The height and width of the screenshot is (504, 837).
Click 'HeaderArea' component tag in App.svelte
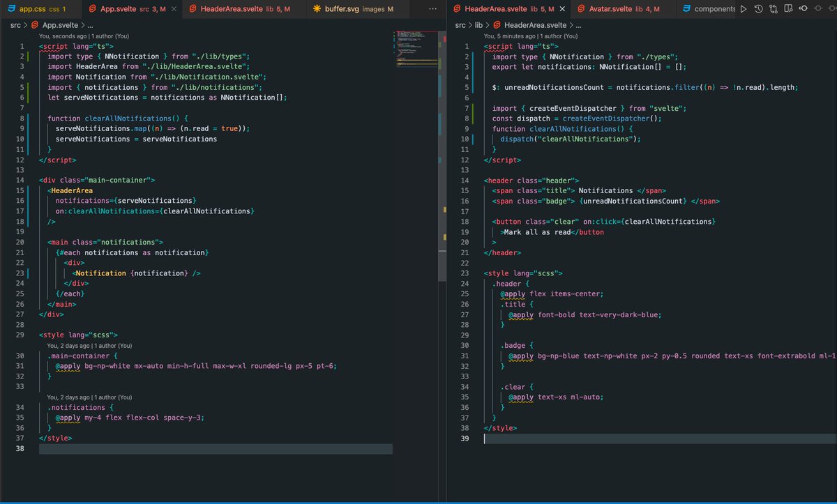pyautogui.click(x=72, y=190)
